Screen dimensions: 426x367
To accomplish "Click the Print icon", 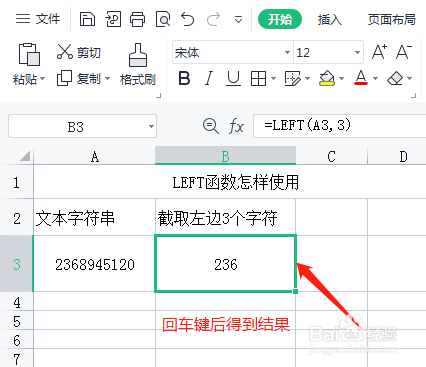I will [137, 19].
